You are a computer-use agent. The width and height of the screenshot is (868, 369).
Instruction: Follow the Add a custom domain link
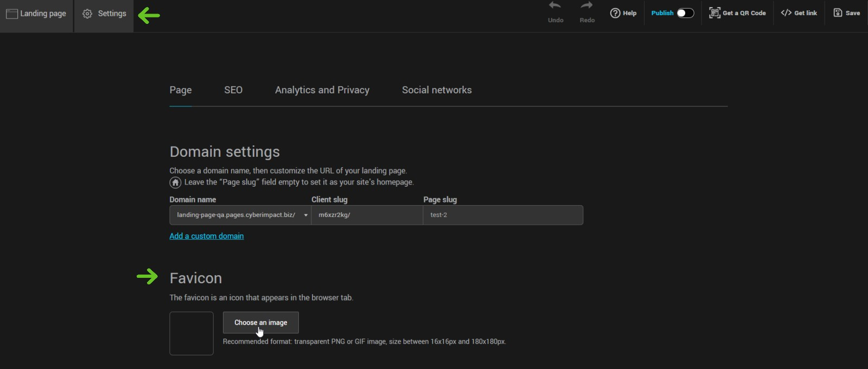[x=207, y=236]
